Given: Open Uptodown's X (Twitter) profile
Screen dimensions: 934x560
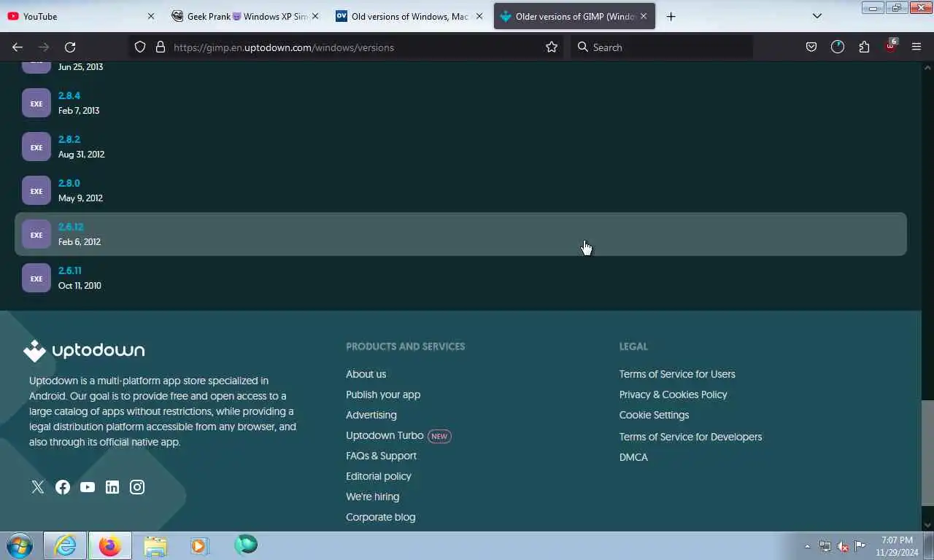Looking at the screenshot, I should (x=38, y=487).
